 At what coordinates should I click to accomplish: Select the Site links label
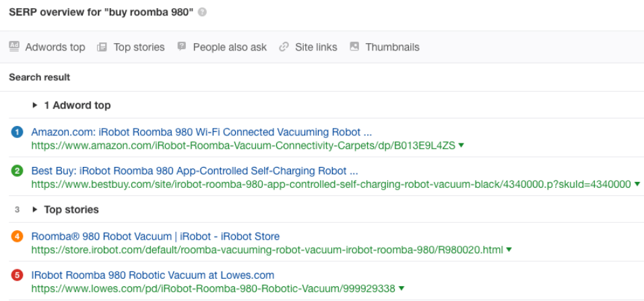(316, 47)
